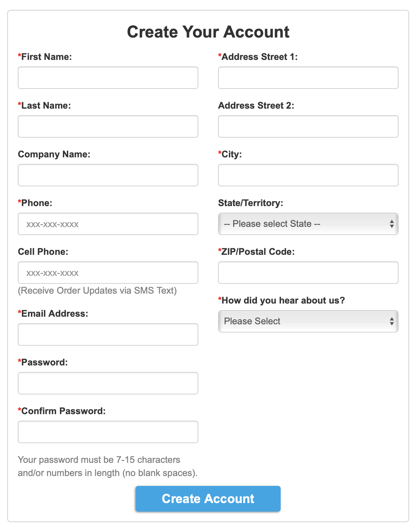
Task: Focus the Address Street 2 field
Action: (x=308, y=126)
